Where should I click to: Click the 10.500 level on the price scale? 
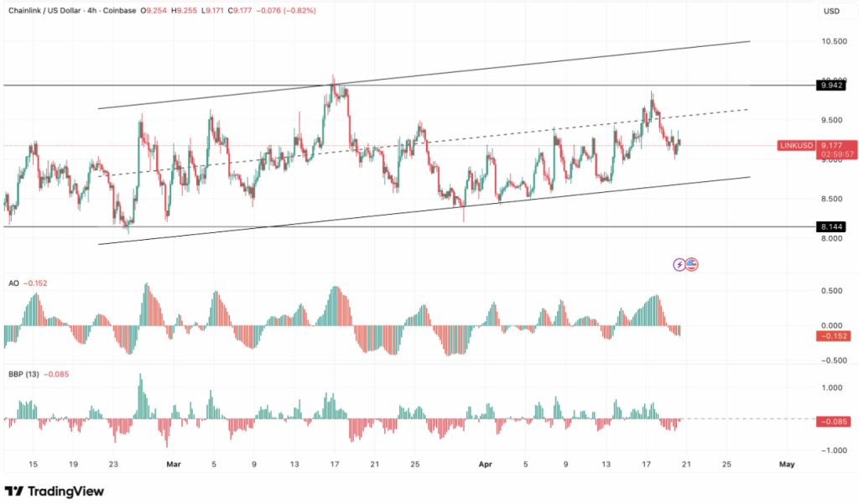tap(831, 41)
